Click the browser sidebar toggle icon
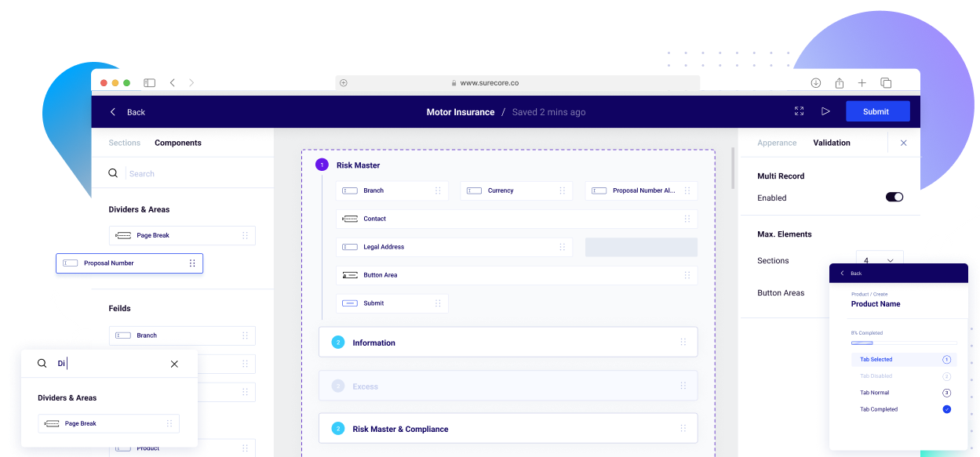Screen dimensions: 980x457 (149, 83)
